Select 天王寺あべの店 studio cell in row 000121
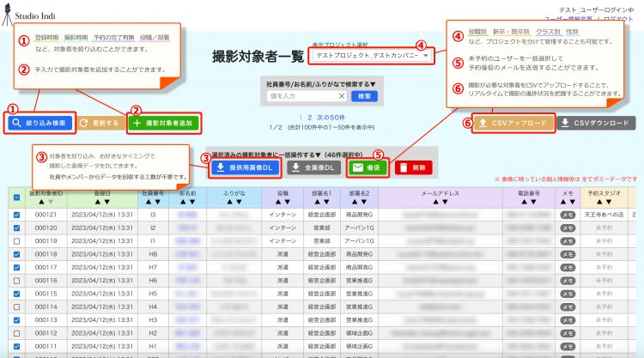Screen dimensions: 644x358 (604, 215)
